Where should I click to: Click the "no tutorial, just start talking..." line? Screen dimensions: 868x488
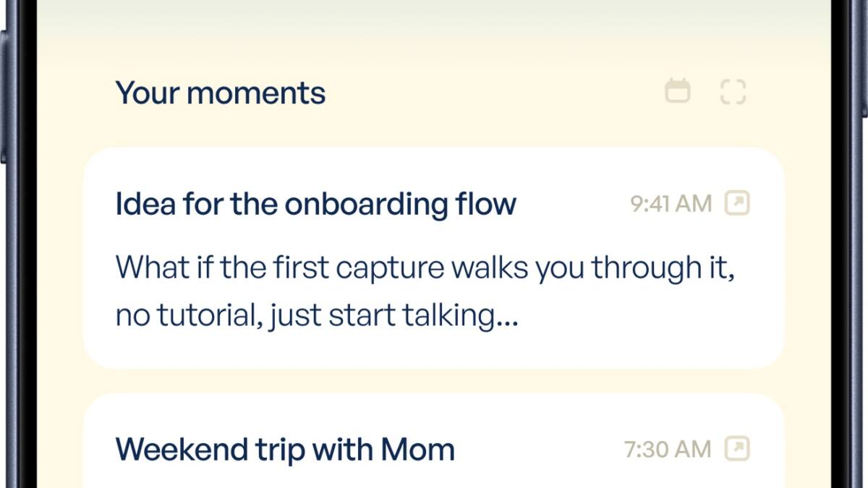point(317,316)
